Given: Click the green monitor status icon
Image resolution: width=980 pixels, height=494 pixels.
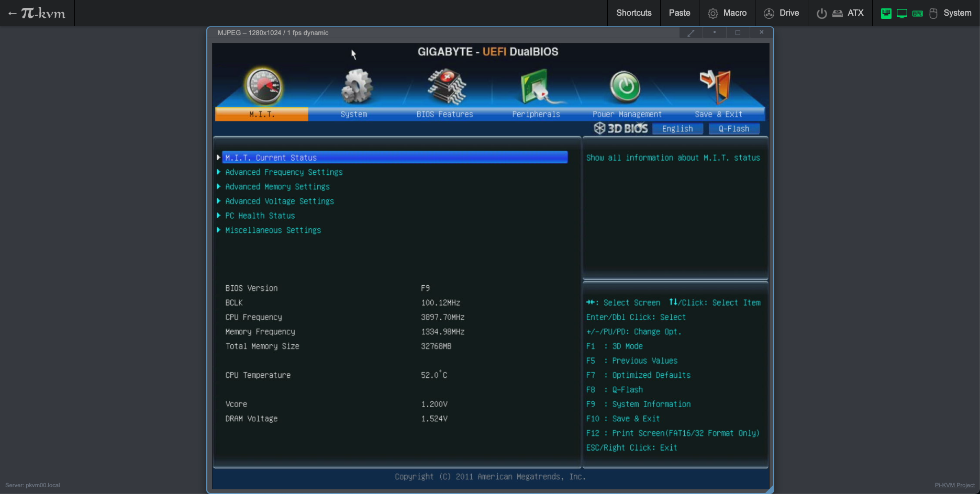Looking at the screenshot, I should pos(901,14).
